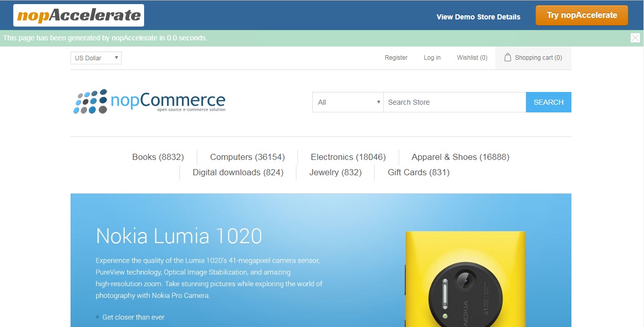Go to the Register page
Viewport: 644px width, 327px height.
click(396, 58)
